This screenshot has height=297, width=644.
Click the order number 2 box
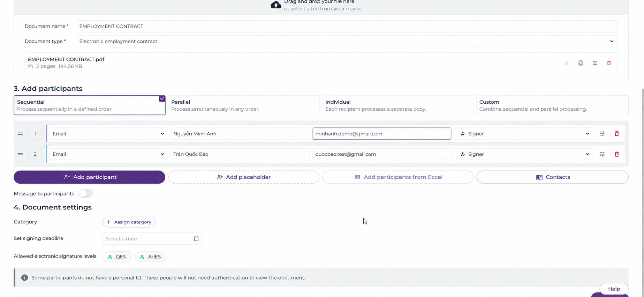[35, 154]
